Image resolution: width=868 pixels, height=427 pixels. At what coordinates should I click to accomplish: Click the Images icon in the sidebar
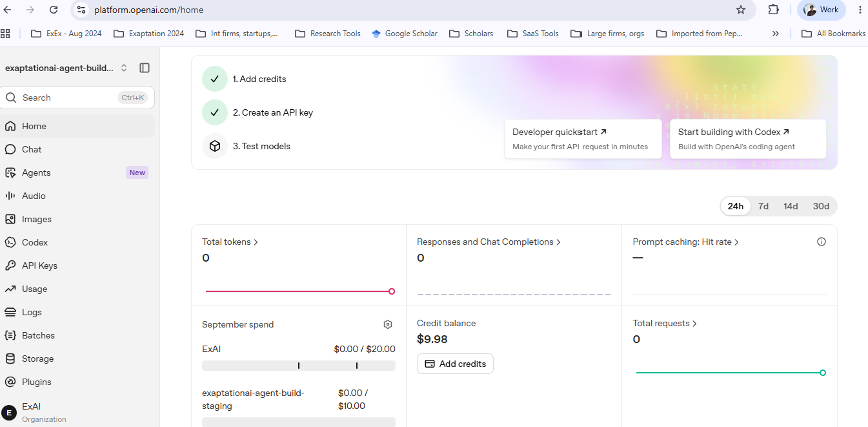pyautogui.click(x=10, y=219)
